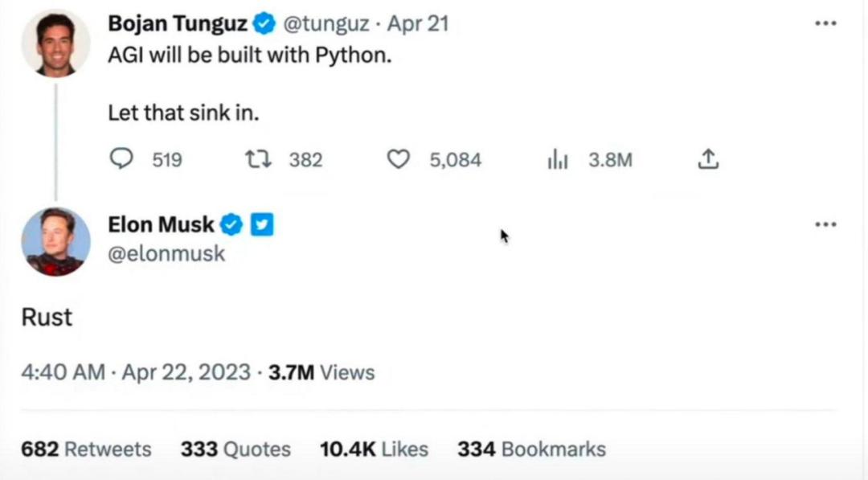Click the @elonmusk handle
The width and height of the screenshot is (868, 480).
[166, 254]
